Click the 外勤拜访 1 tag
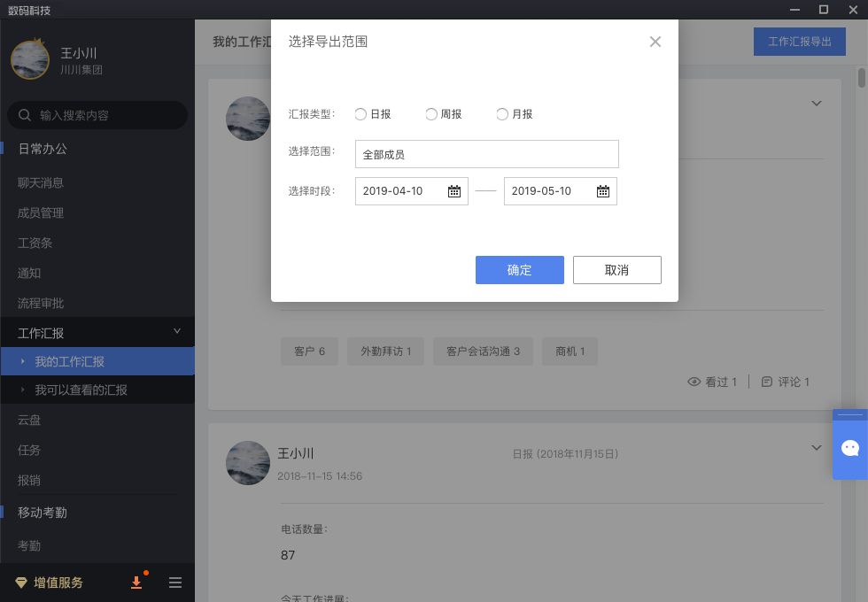The height and width of the screenshot is (602, 868). point(386,351)
